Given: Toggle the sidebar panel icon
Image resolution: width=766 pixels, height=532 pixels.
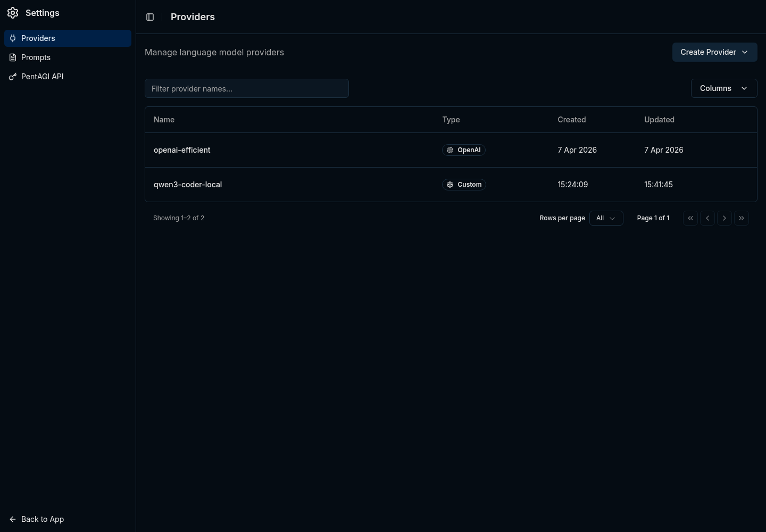Looking at the screenshot, I should 150,17.
